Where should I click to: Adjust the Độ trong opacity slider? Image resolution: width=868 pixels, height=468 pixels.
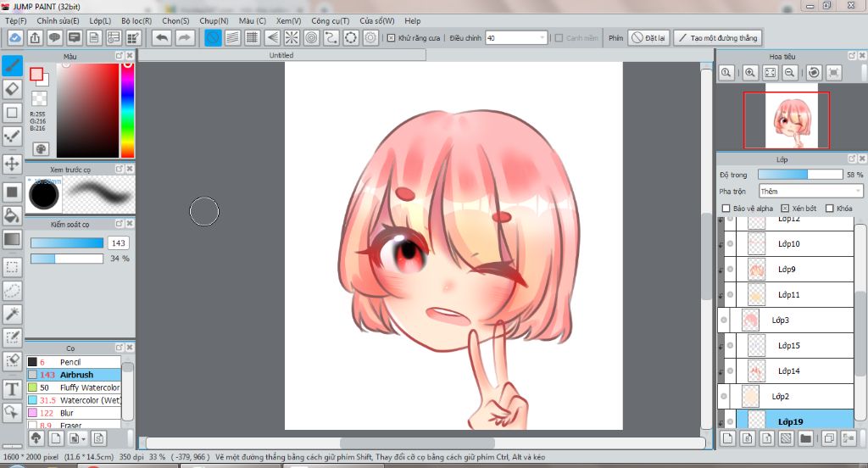tap(800, 175)
